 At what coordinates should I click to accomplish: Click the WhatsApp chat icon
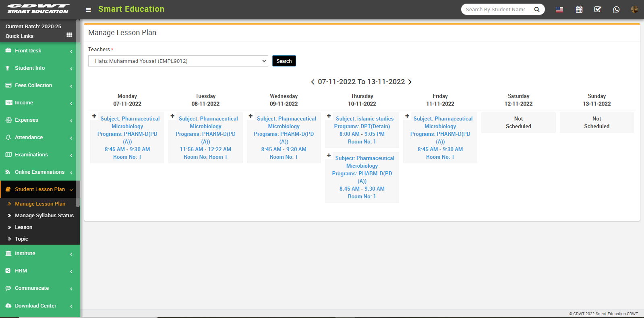click(x=616, y=9)
